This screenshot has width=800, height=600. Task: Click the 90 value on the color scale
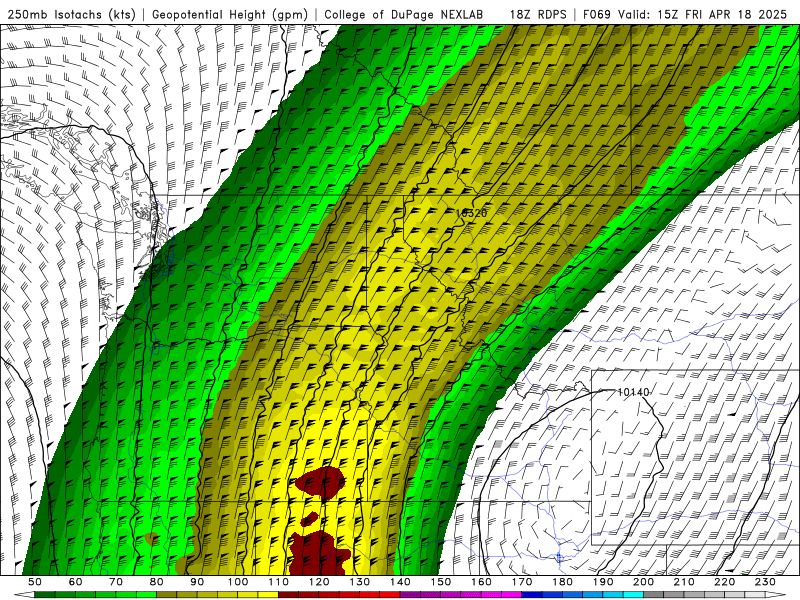point(197,582)
